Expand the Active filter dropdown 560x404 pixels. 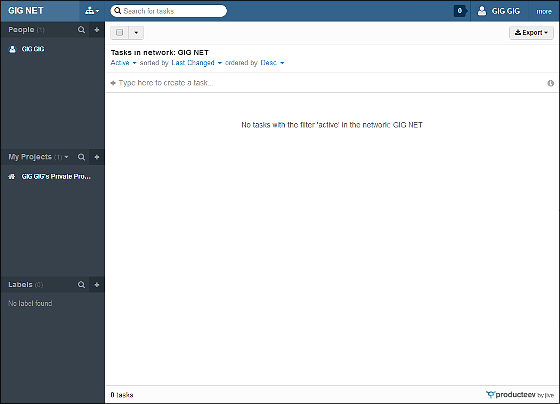[123, 63]
